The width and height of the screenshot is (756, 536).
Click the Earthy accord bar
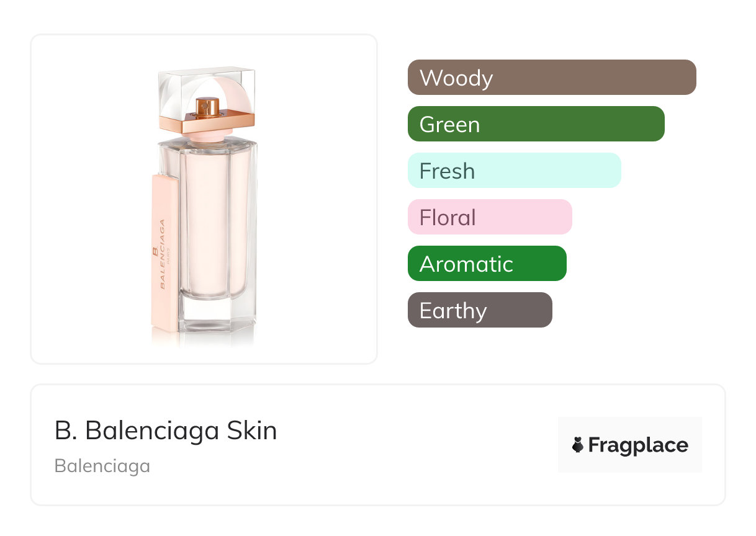click(x=479, y=310)
